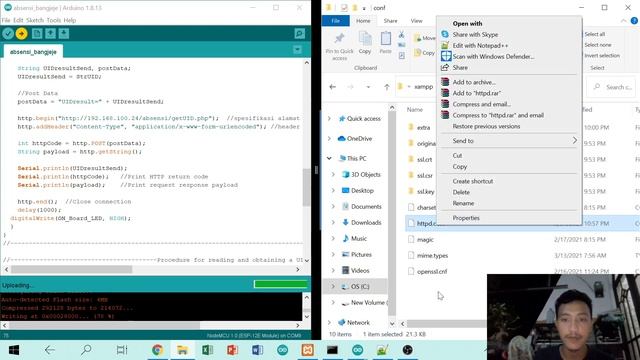Viewport: 640px width, 360px height.
Task: Open the Arduino Serial Monitor icon
Action: [x=300, y=33]
